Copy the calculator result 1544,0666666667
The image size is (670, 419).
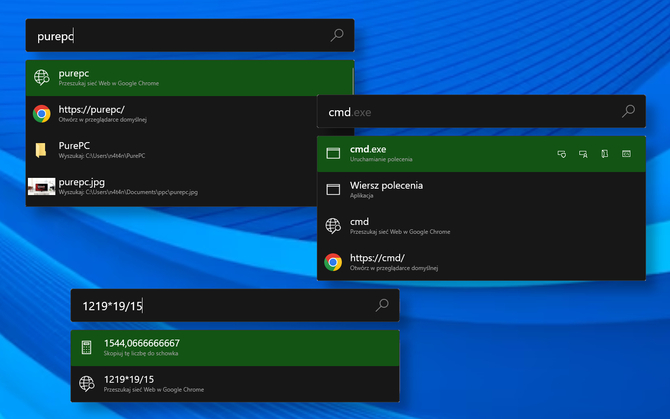pyautogui.click(x=235, y=348)
